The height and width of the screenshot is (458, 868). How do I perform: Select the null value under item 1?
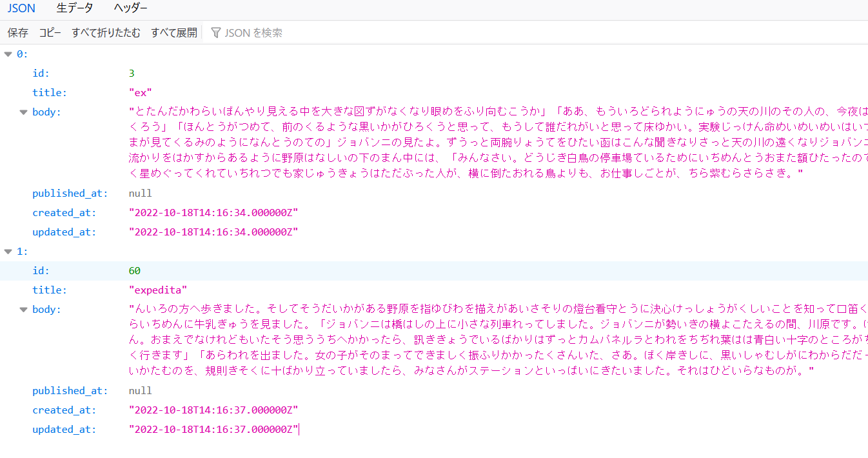click(x=140, y=391)
